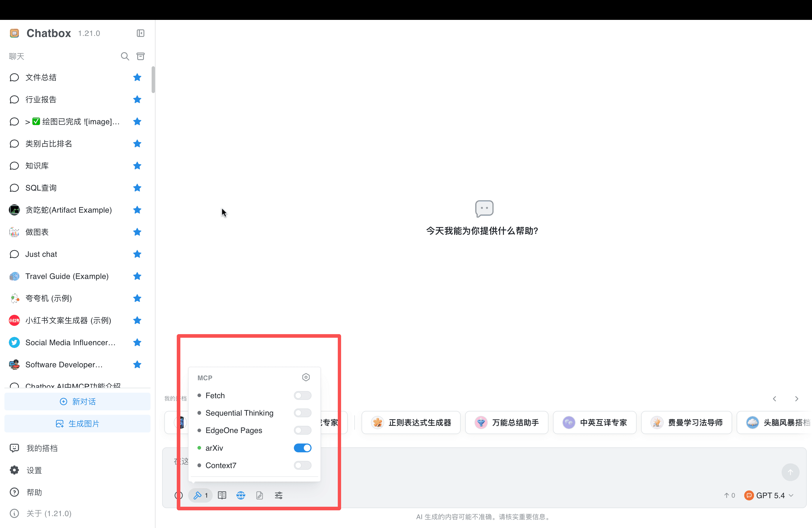This screenshot has height=528, width=812.
Task: Disable the arXiv MCP server toggle
Action: 303,448
